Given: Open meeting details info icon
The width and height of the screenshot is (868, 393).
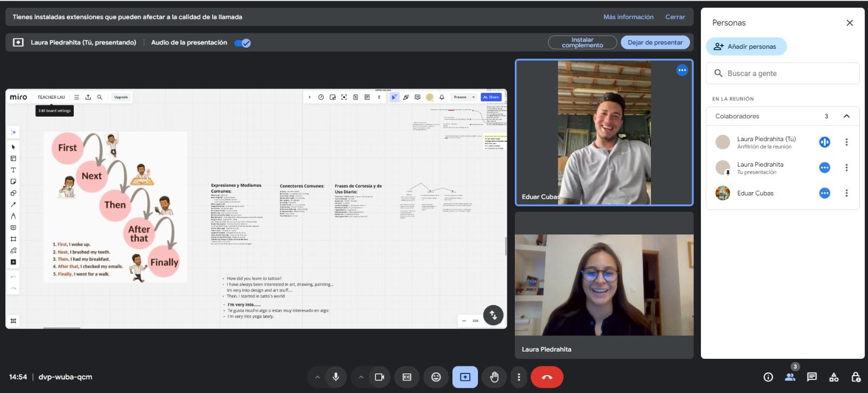Looking at the screenshot, I should click(768, 377).
